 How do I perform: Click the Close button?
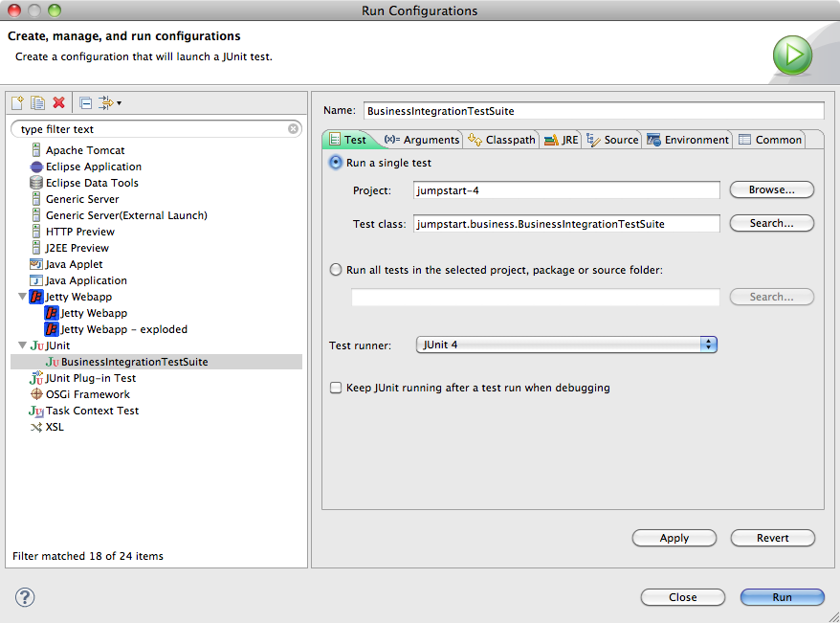pos(682,597)
